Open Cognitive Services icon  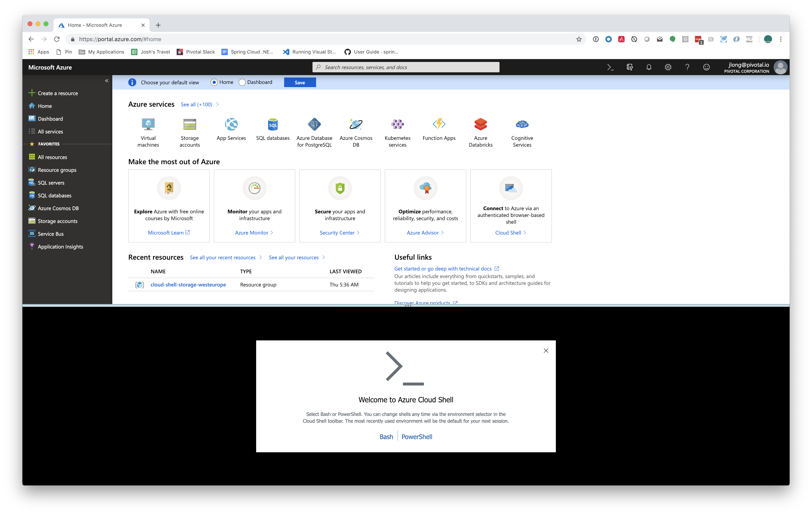tap(522, 124)
